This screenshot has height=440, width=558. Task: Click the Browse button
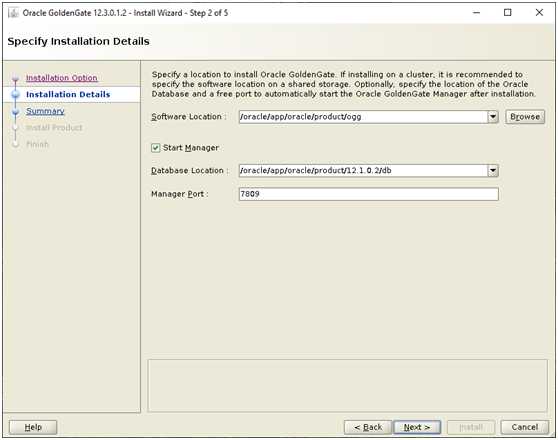coord(525,117)
